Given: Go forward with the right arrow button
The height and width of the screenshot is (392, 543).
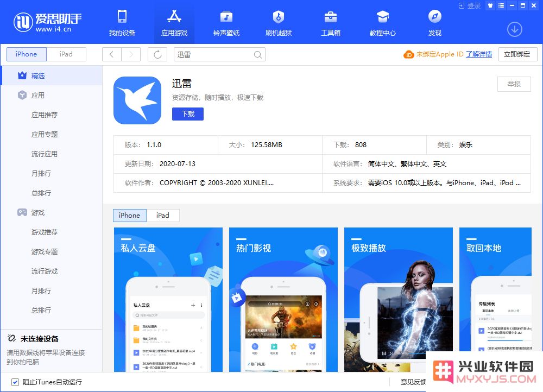Looking at the screenshot, I should tap(131, 54).
